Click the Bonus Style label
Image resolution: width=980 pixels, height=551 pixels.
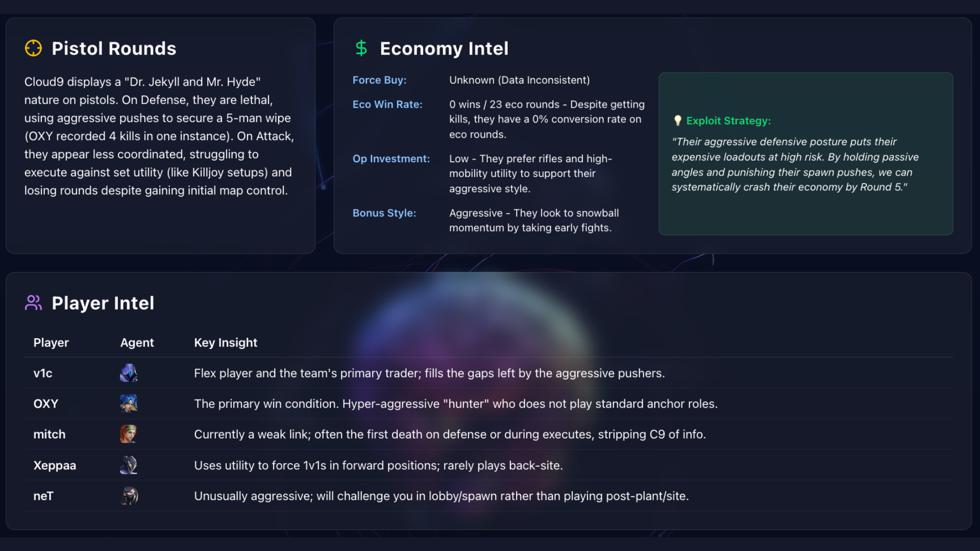point(384,213)
